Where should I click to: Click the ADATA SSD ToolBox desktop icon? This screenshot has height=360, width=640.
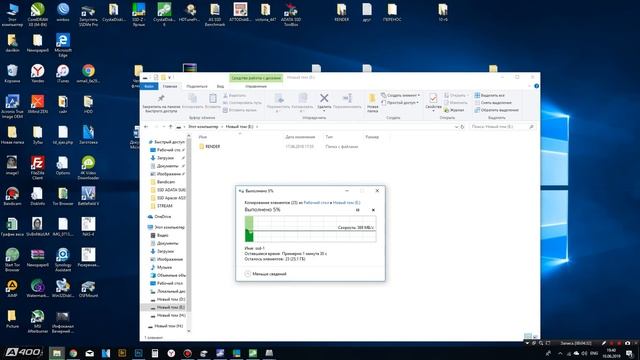pyautogui.click(x=291, y=14)
